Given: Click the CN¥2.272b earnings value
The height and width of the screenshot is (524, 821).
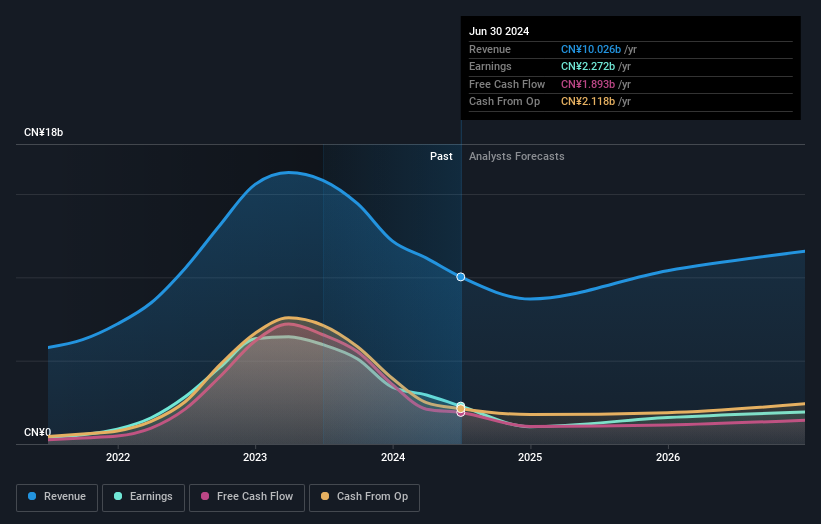Looking at the screenshot, I should [x=588, y=66].
